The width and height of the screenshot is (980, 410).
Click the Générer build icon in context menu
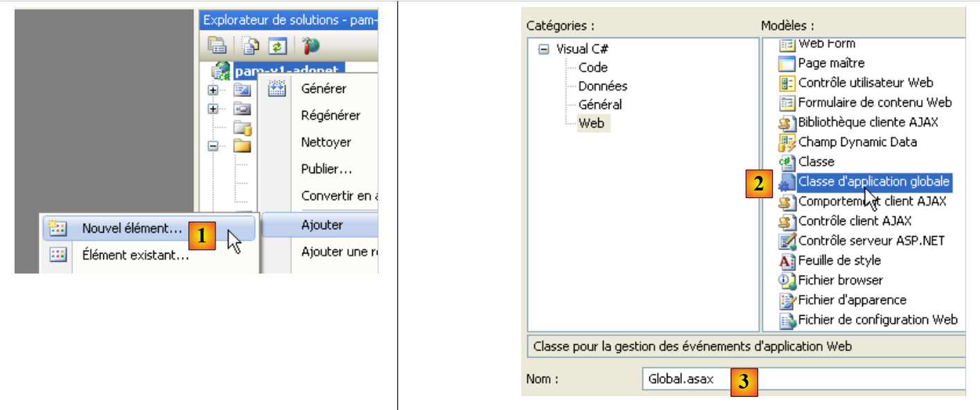coord(277,89)
